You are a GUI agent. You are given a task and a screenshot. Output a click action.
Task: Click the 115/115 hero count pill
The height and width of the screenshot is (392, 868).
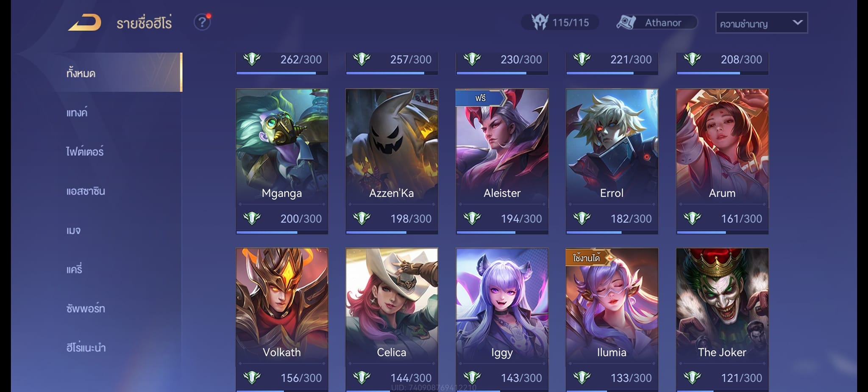[559, 22]
